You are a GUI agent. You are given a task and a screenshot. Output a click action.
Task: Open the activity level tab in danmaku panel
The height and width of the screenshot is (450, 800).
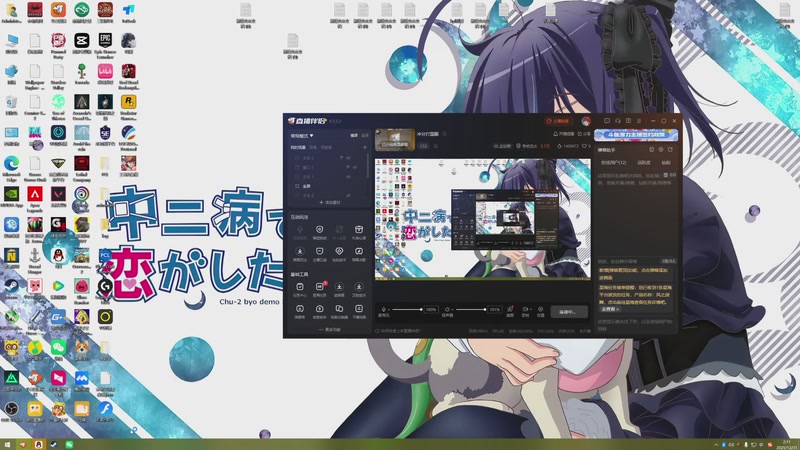click(x=644, y=163)
